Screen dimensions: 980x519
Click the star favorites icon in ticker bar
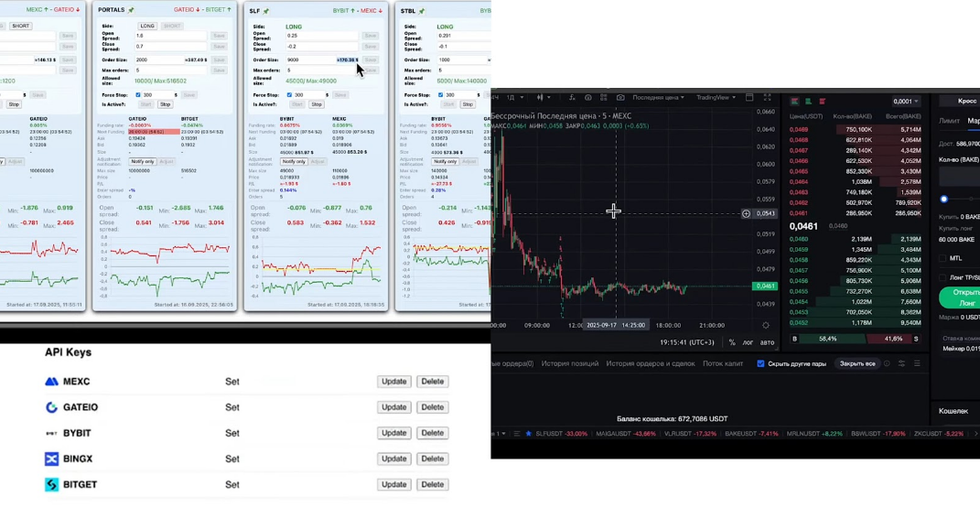coord(528,433)
